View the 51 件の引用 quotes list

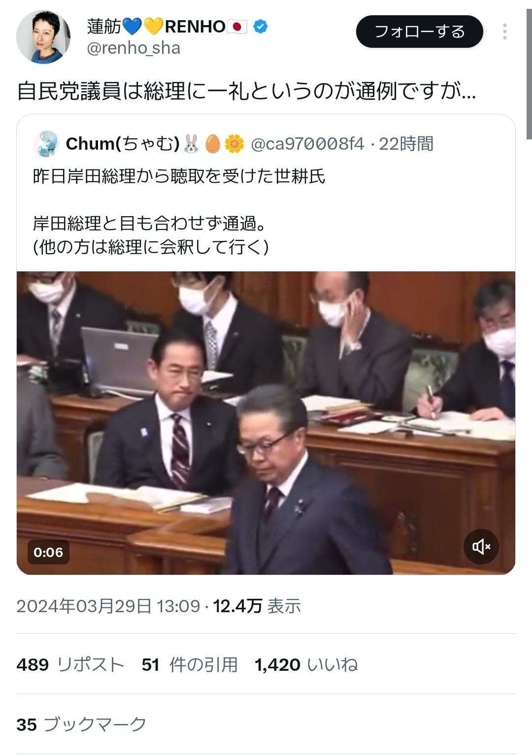[190, 664]
